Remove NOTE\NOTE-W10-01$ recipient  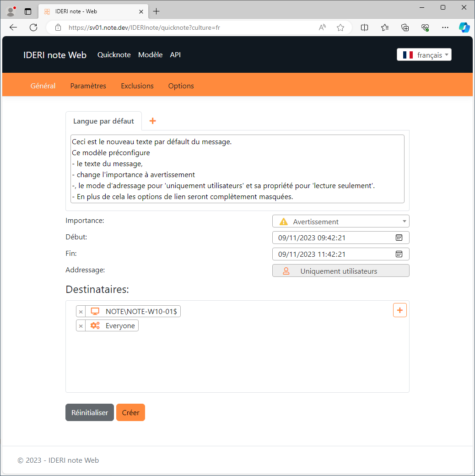[x=81, y=312]
